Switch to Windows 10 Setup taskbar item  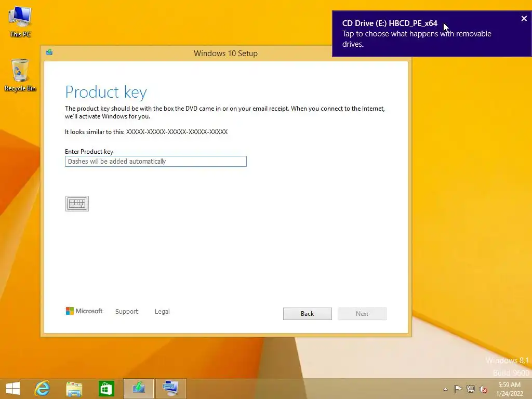pos(138,389)
